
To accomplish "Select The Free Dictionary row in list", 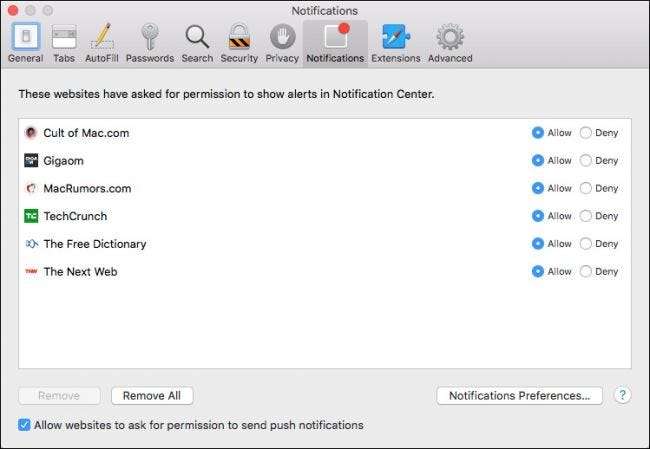I will pos(95,244).
